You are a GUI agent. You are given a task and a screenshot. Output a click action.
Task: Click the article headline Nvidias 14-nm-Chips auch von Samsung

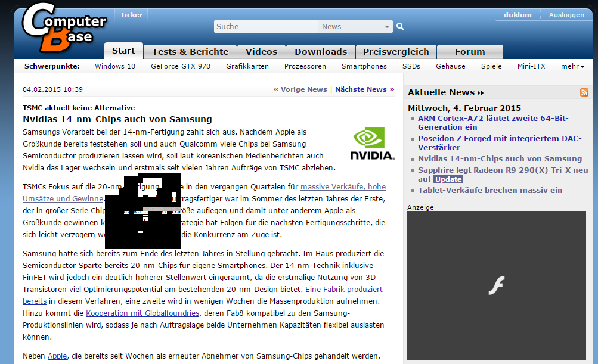(117, 119)
